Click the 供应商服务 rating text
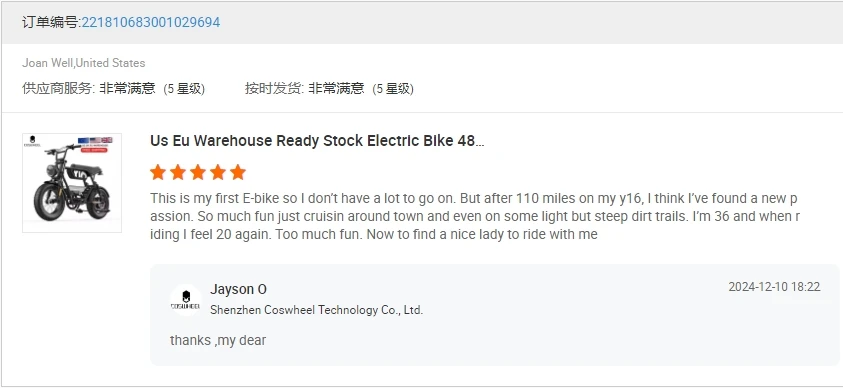This screenshot has height=388, width=843. click(x=113, y=89)
